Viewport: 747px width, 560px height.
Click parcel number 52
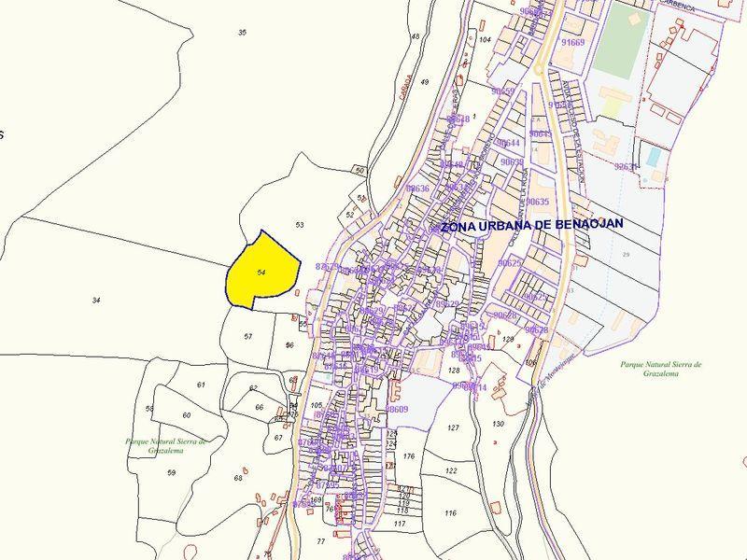350,215
